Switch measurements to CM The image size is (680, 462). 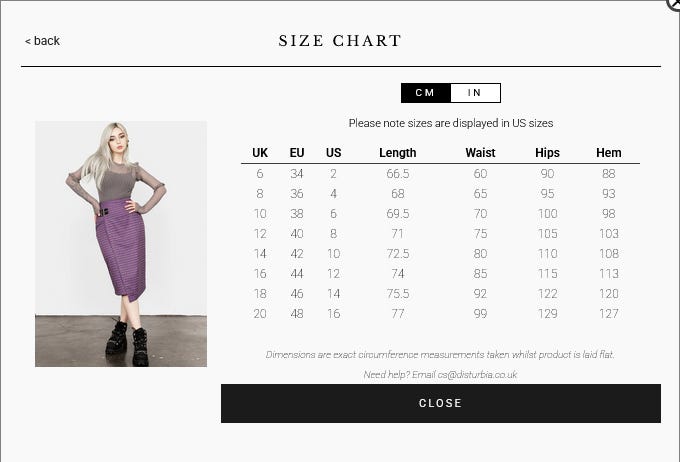(425, 93)
